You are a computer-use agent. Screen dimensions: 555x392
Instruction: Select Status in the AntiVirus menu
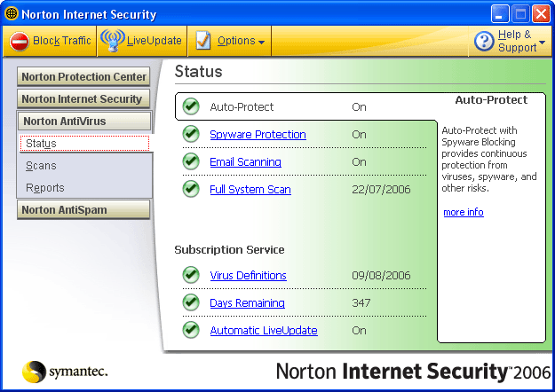tap(84, 144)
